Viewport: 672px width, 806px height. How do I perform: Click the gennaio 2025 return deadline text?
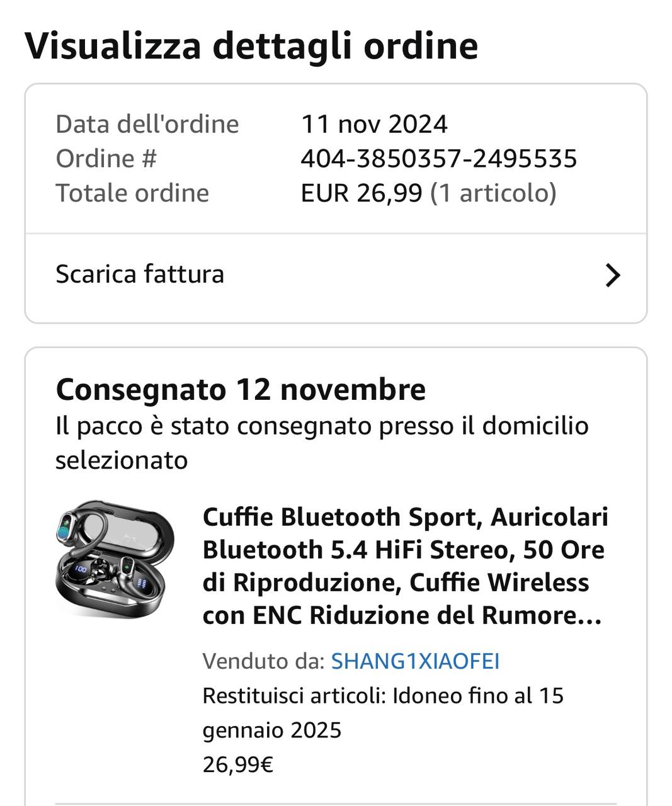point(272,730)
